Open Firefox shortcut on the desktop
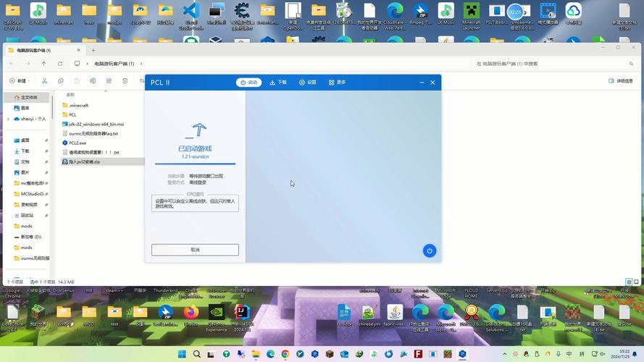Image resolution: width=644 pixels, height=362 pixels. (x=191, y=316)
